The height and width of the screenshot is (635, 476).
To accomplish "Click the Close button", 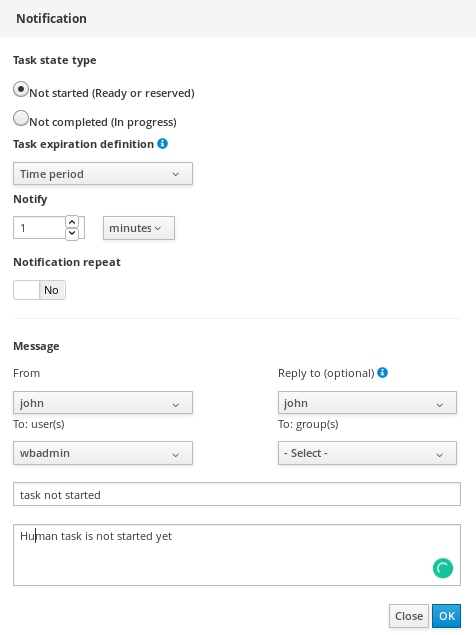I will click(x=409, y=616).
